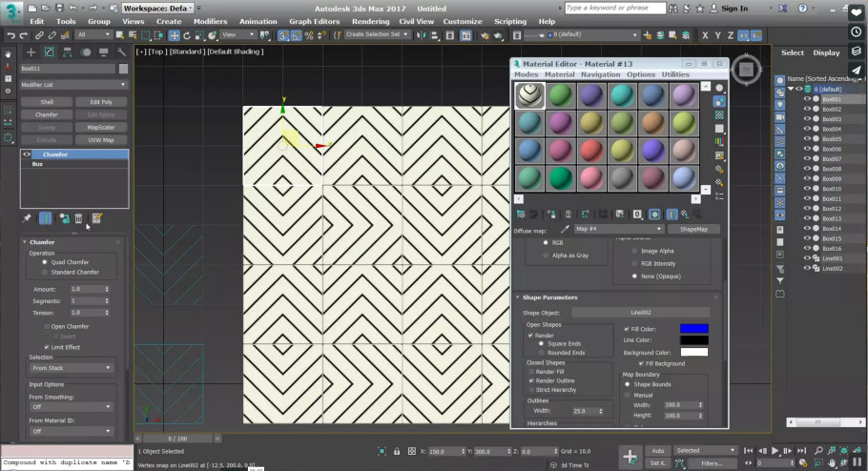Open the Modifiers menu

(210, 21)
